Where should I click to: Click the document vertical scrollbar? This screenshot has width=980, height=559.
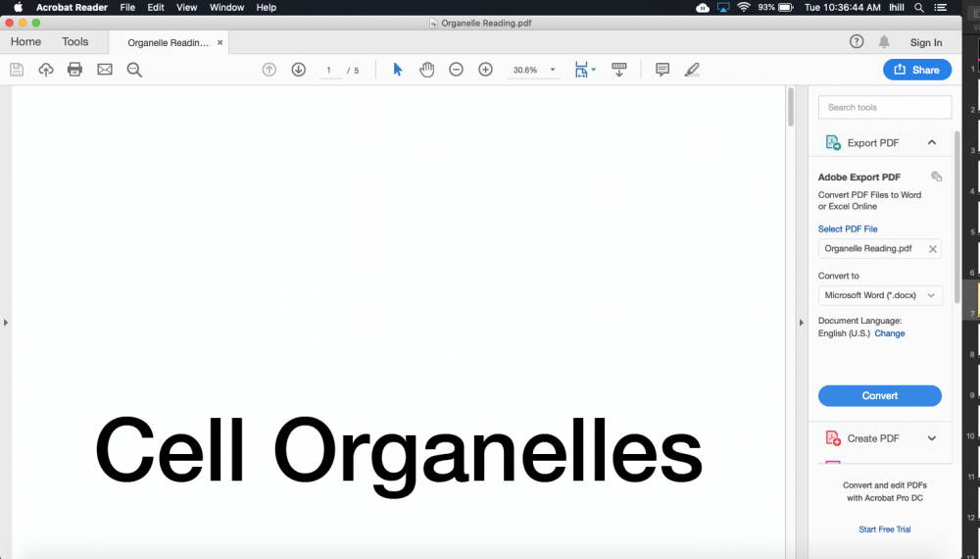pyautogui.click(x=791, y=107)
